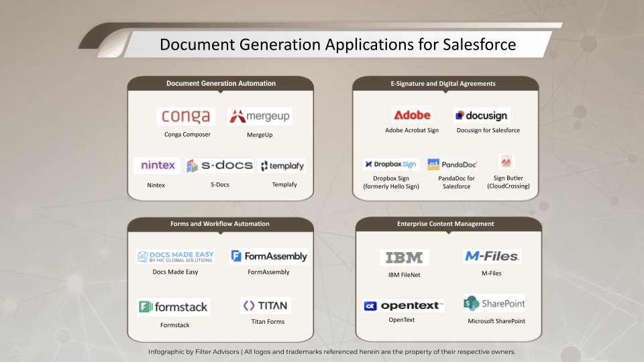Click the Sign Butler logo icon
This screenshot has width=644, height=362.
(506, 162)
